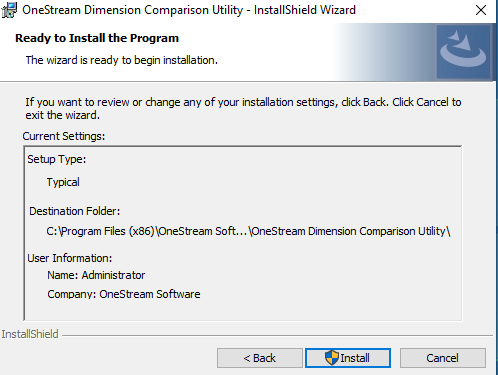The height and width of the screenshot is (375, 498).
Task: Click the destination folder path text
Action: click(x=248, y=231)
